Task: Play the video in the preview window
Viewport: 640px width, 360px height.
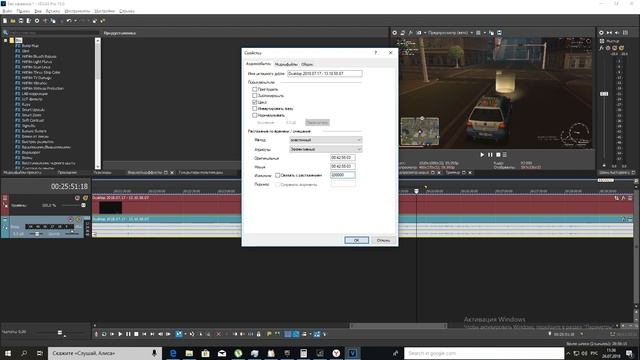Action: (482, 155)
